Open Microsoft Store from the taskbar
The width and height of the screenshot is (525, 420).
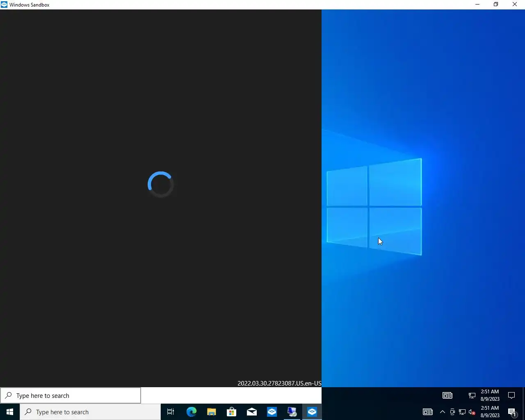pos(231,412)
